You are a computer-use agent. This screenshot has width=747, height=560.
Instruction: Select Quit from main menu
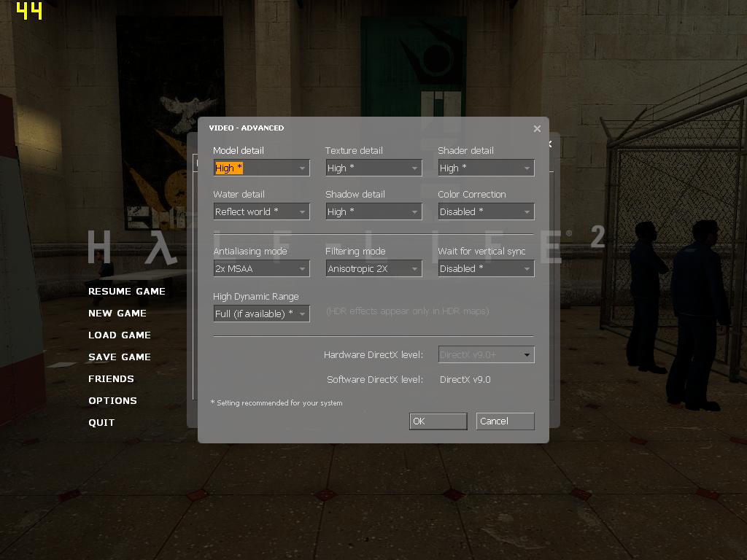tap(101, 423)
